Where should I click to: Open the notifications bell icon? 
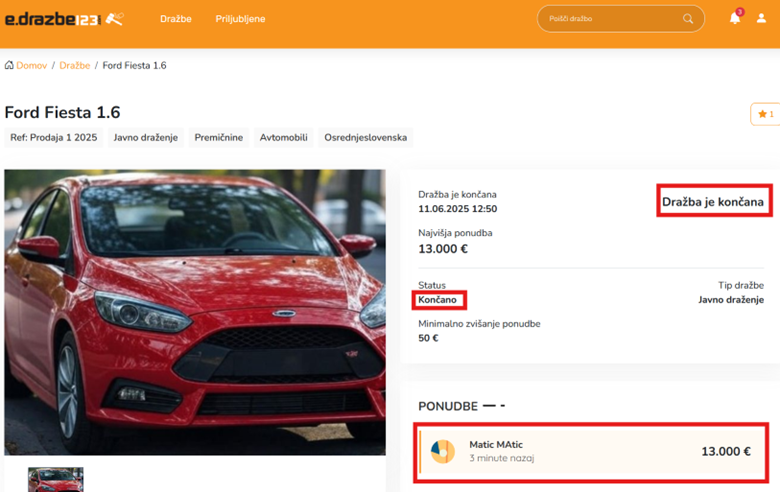[735, 18]
